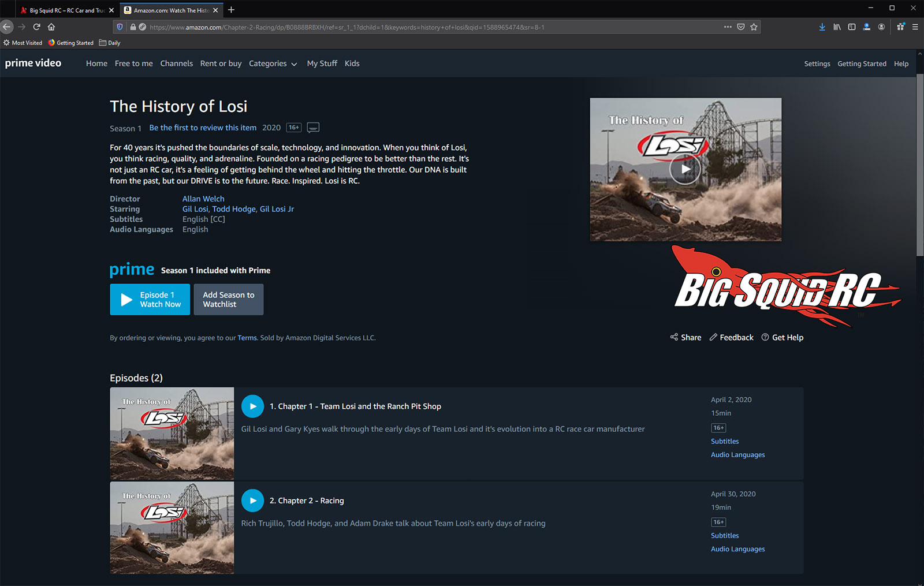Open the Daily bookmarks folder
Viewport: 924px width, 586px height.
coord(110,43)
